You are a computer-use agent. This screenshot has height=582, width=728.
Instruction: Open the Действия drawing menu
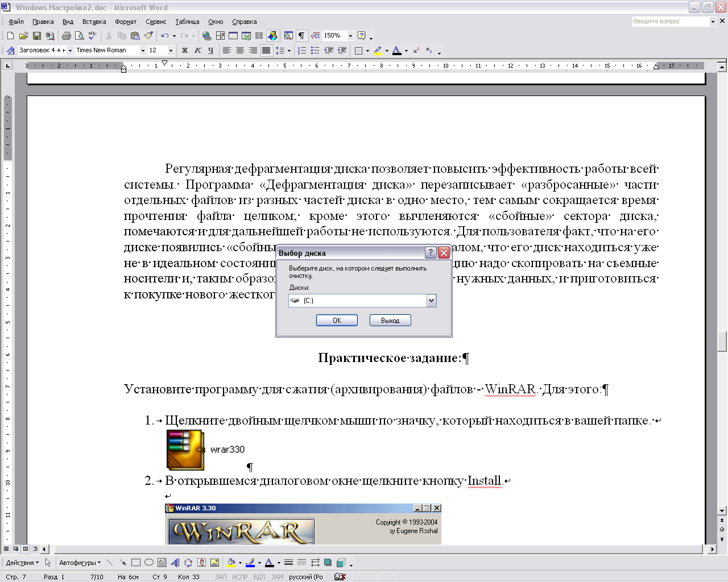(23, 563)
